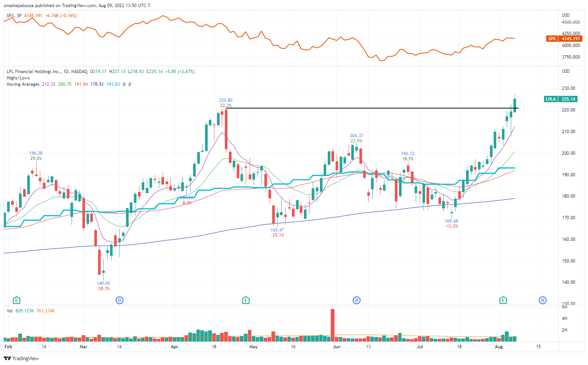This screenshot has height=365, width=588.
Task: Click the 220.80 high label
Action: (226, 100)
